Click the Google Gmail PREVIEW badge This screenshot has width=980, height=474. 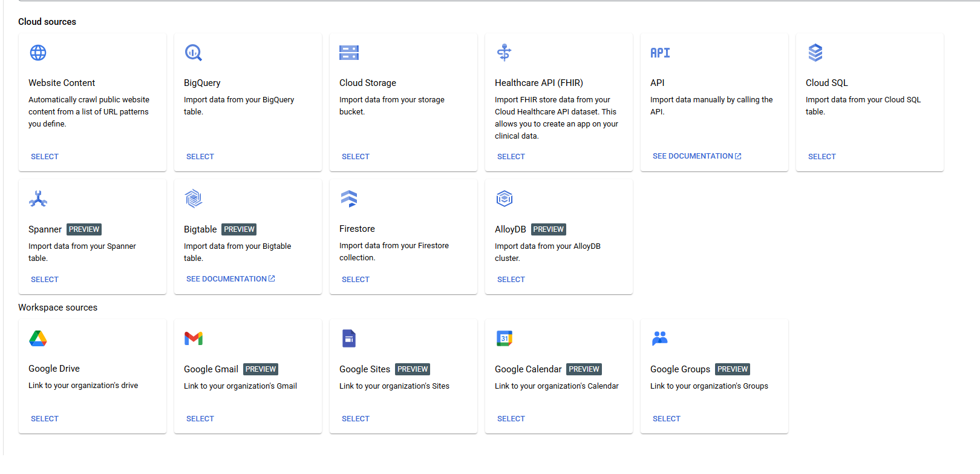[261, 369]
